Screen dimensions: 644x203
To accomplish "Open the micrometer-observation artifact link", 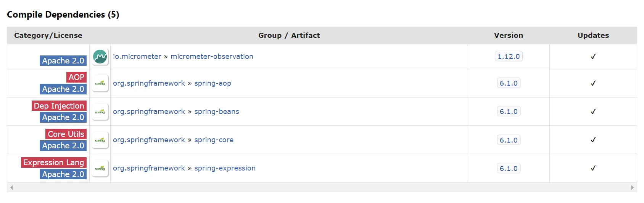I will 212,57.
